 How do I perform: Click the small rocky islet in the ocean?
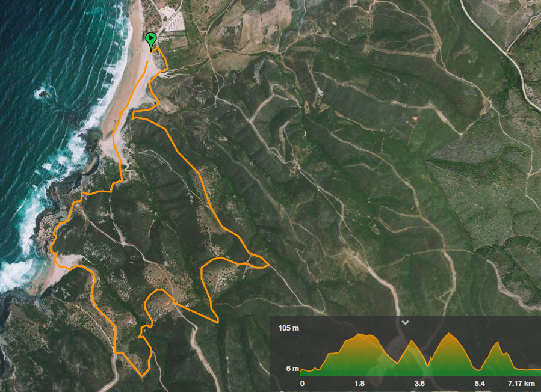pyautogui.click(x=43, y=93)
